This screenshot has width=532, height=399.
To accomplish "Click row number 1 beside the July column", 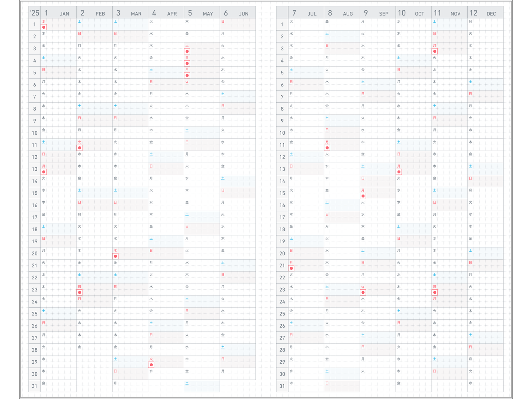I will (282, 24).
